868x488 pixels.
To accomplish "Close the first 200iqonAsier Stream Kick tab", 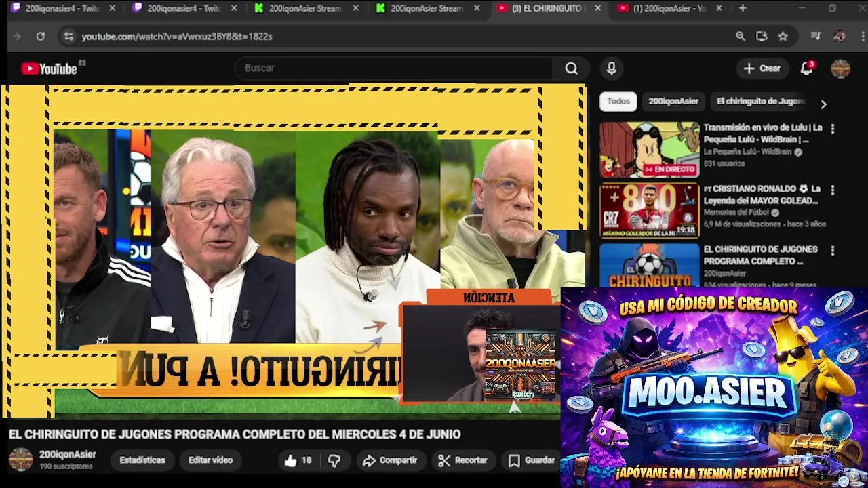I will [355, 8].
